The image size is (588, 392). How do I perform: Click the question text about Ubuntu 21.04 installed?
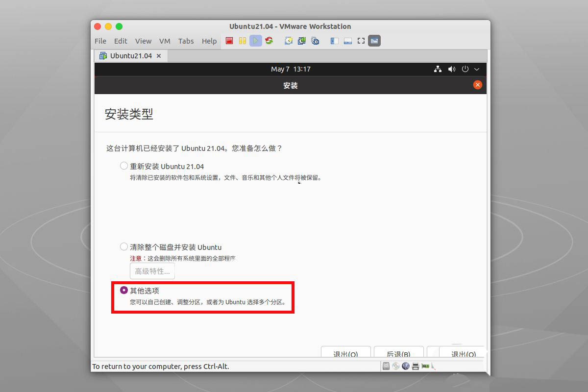click(195, 148)
